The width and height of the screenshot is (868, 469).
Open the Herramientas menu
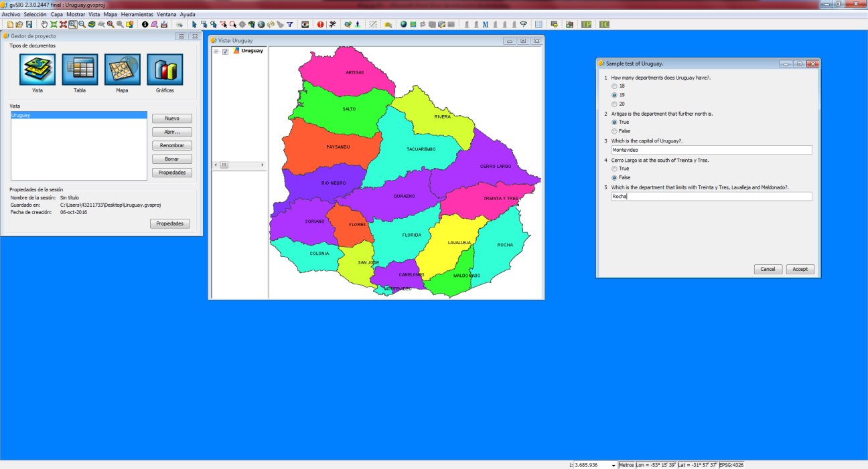[x=137, y=14]
